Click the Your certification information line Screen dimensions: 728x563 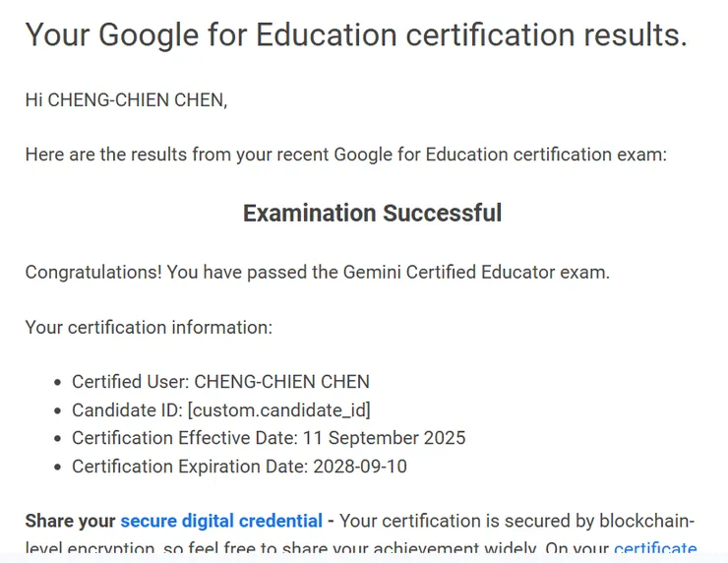pyautogui.click(x=149, y=327)
